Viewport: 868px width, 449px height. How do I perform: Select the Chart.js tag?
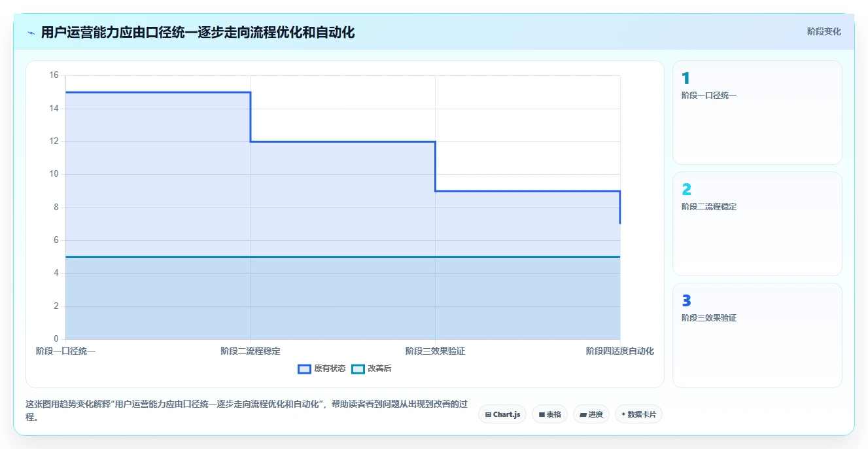coord(502,414)
